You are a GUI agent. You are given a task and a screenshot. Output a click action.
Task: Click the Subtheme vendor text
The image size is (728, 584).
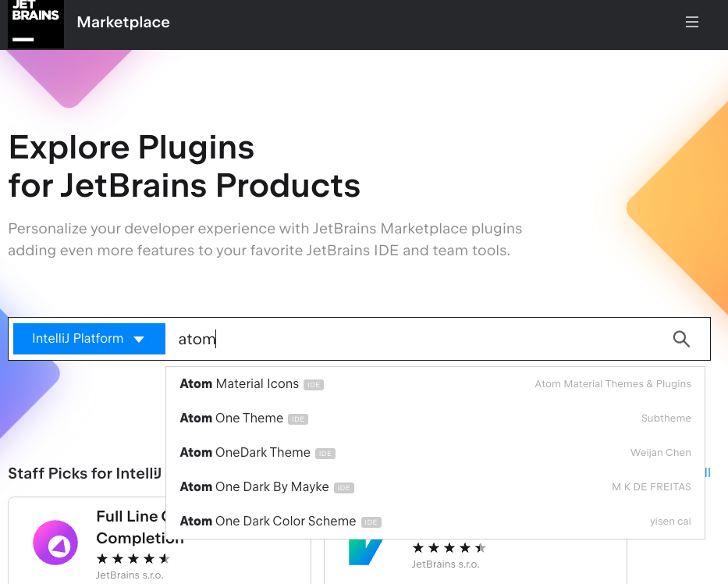click(666, 418)
